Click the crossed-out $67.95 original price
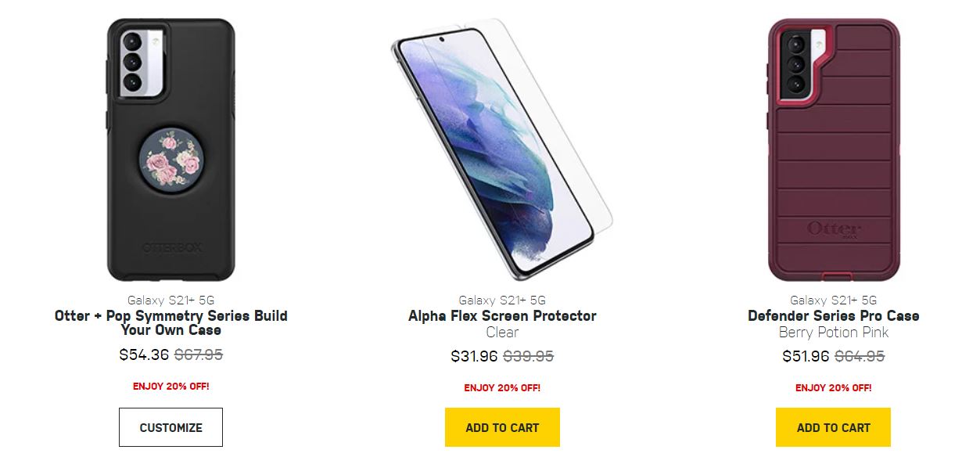This screenshot has width=980, height=457. coord(199,354)
